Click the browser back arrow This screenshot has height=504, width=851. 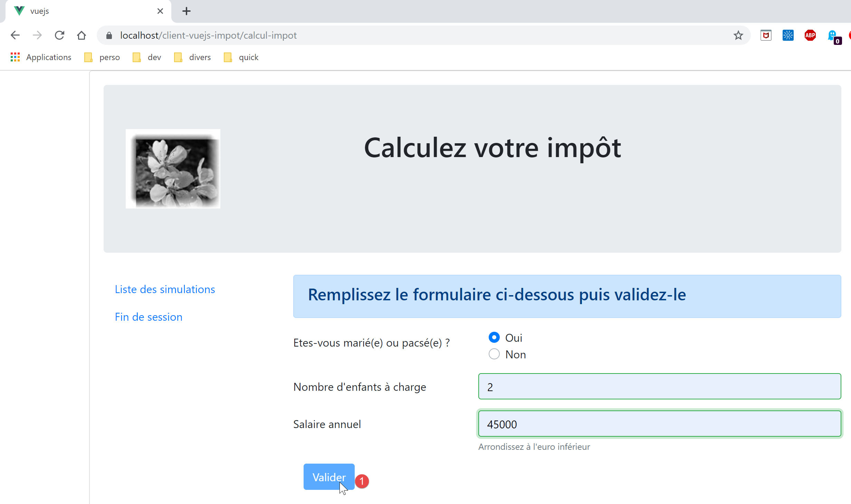pyautogui.click(x=15, y=35)
